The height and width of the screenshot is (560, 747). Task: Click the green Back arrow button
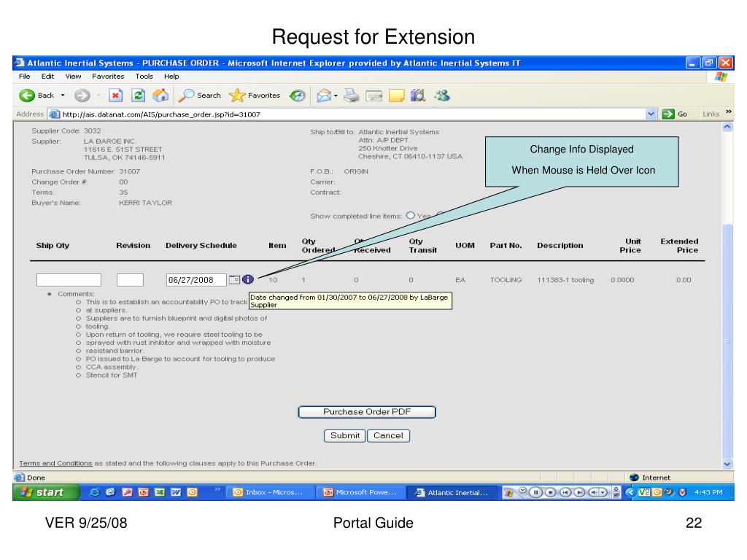coord(27,96)
